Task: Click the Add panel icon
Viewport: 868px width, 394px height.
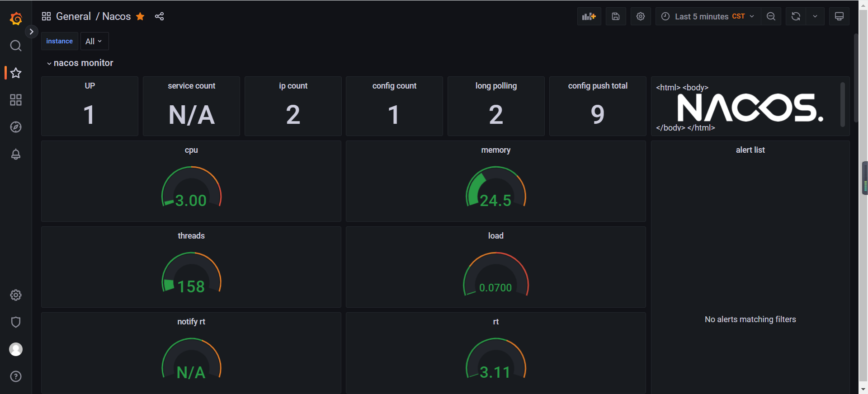Action: point(589,17)
